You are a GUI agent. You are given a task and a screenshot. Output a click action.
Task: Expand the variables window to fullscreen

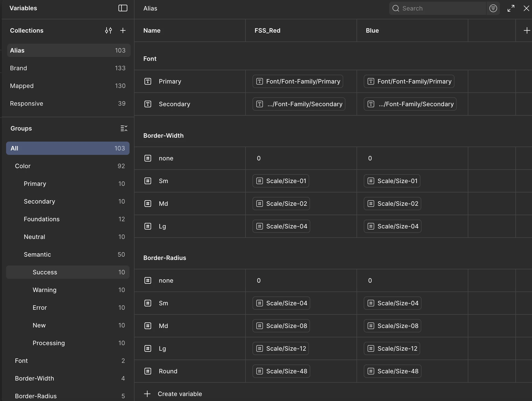pyautogui.click(x=511, y=8)
